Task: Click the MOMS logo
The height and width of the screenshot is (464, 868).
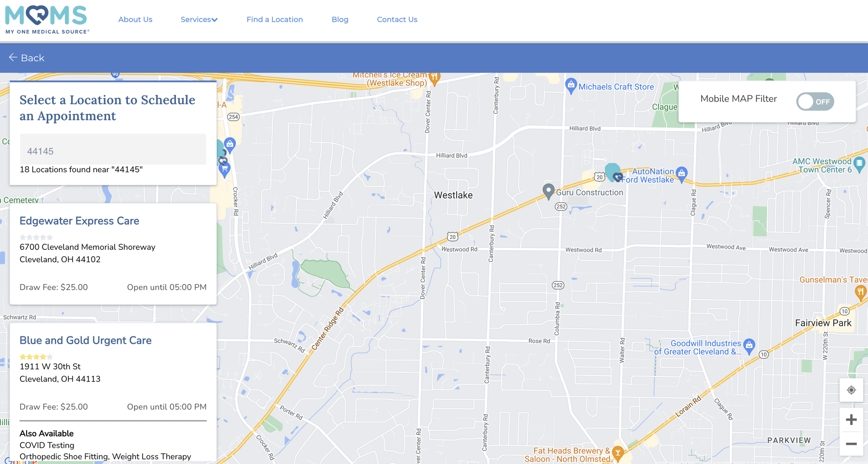Action: [x=47, y=20]
